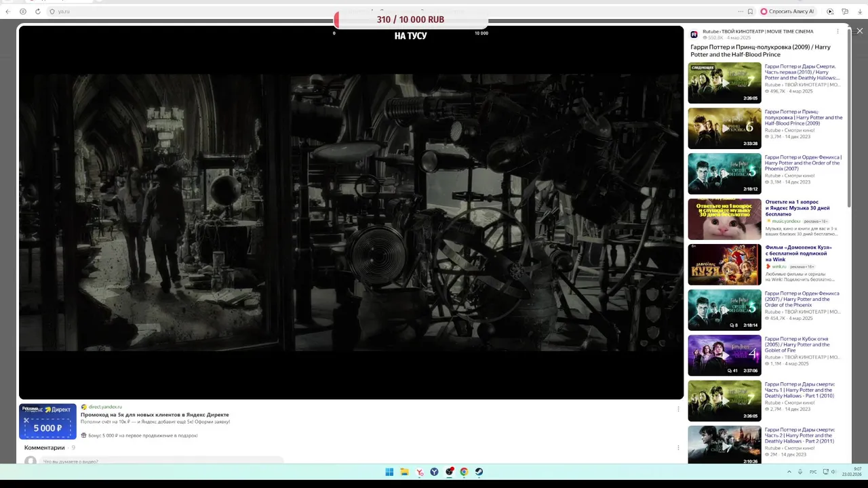Screen dimensions: 868x488
Task: Open the three-dots menu beside Rutube channel title
Action: click(x=837, y=31)
